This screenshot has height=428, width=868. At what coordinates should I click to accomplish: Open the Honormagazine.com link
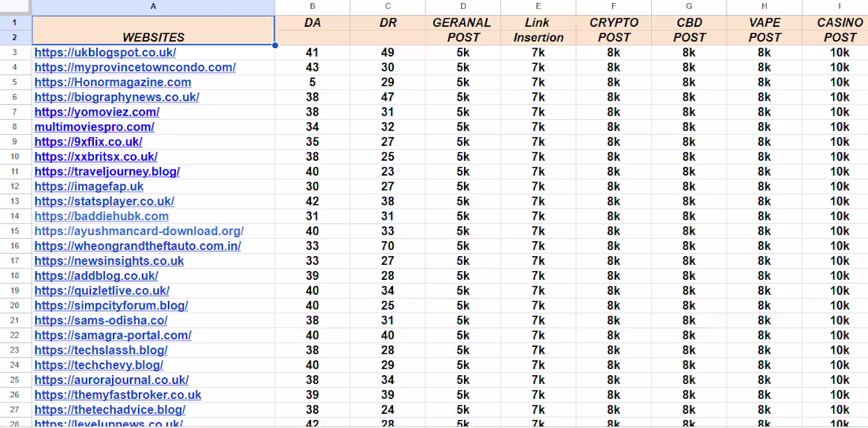tap(113, 83)
